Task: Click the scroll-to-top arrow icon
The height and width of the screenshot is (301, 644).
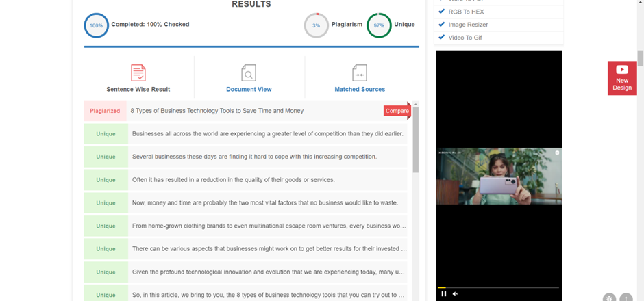Action: pos(626,298)
